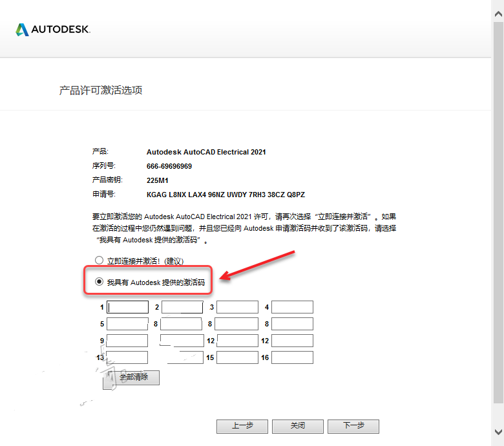Click the serial number 666-69696969
The width and height of the screenshot is (504, 446).
pyautogui.click(x=169, y=166)
